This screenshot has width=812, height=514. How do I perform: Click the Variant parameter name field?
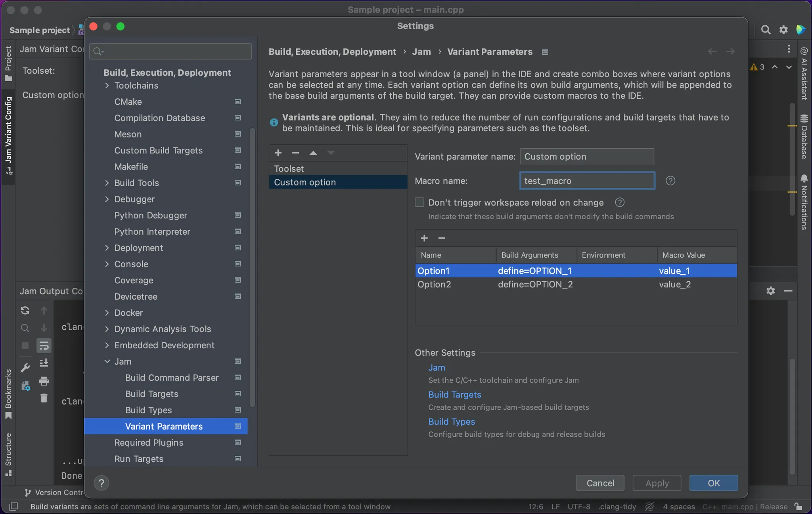tap(587, 157)
